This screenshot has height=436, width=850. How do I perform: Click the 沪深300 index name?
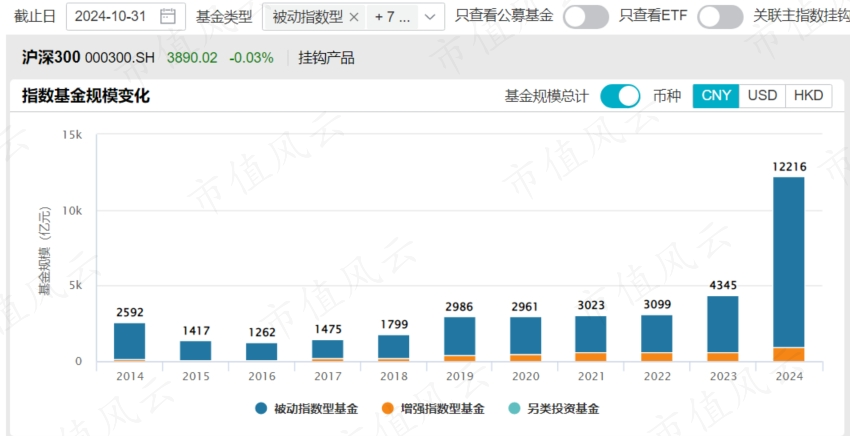[51, 57]
